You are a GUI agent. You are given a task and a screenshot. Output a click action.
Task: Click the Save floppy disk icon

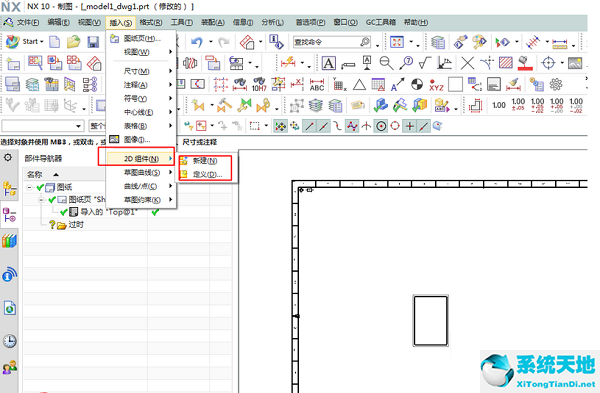click(x=93, y=42)
